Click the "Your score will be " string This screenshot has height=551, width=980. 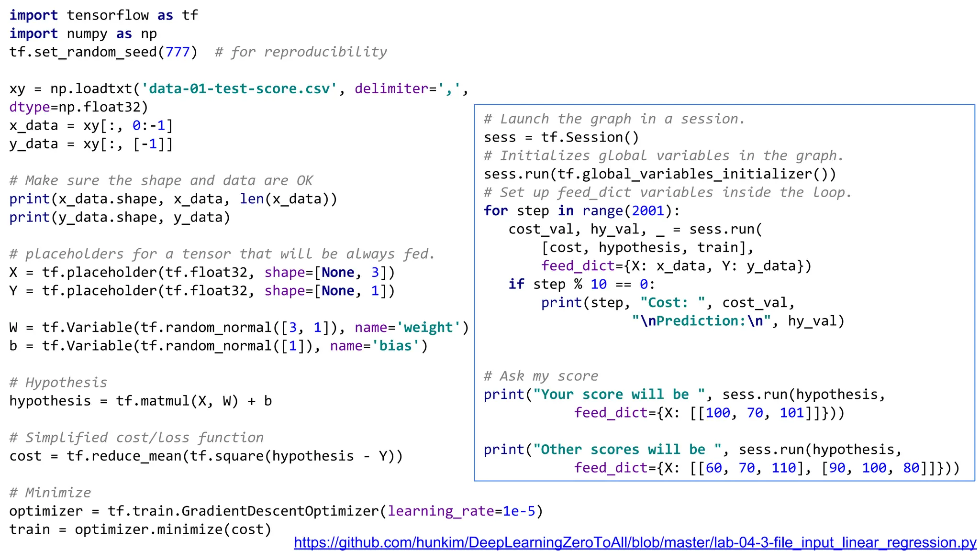(619, 395)
